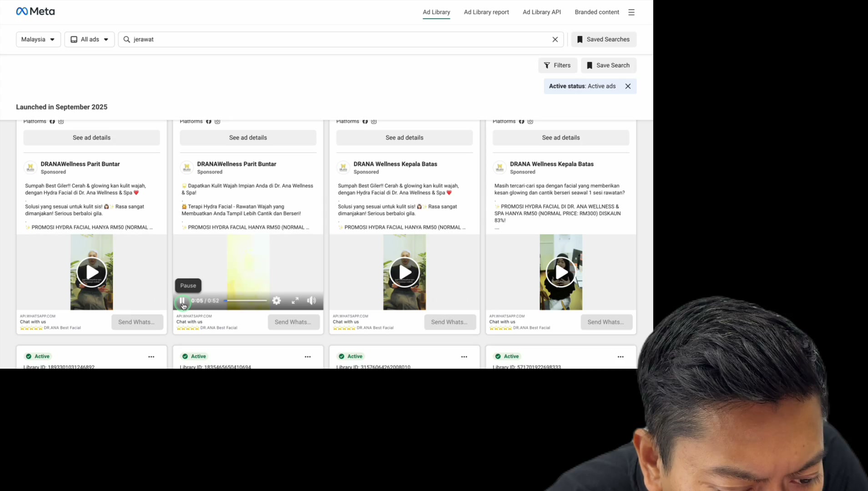Viewport: 868px width, 491px height.
Task: Open the Malaysia country dropdown
Action: pos(38,40)
